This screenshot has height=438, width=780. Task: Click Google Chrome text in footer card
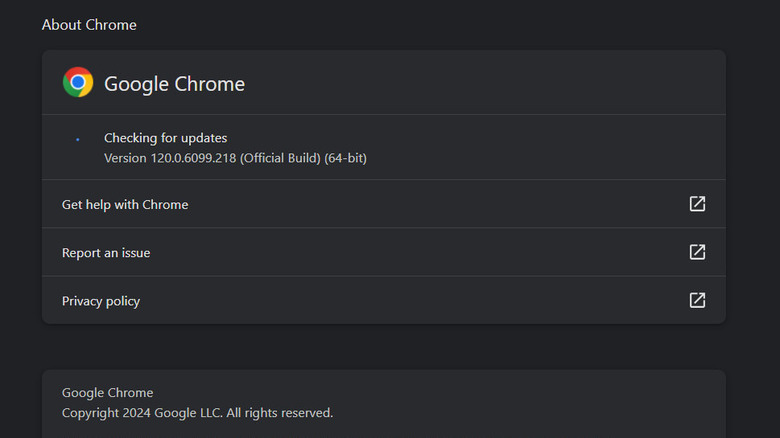(107, 393)
